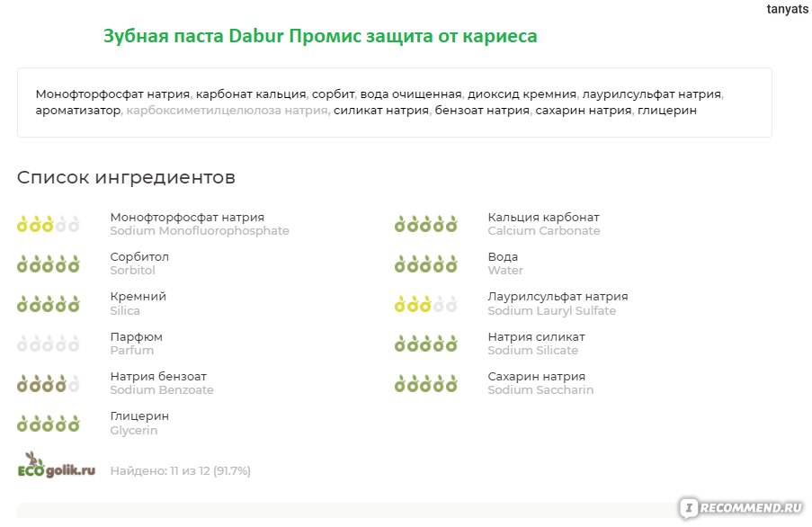Click 'Sodium Silicate' English name

(532, 351)
